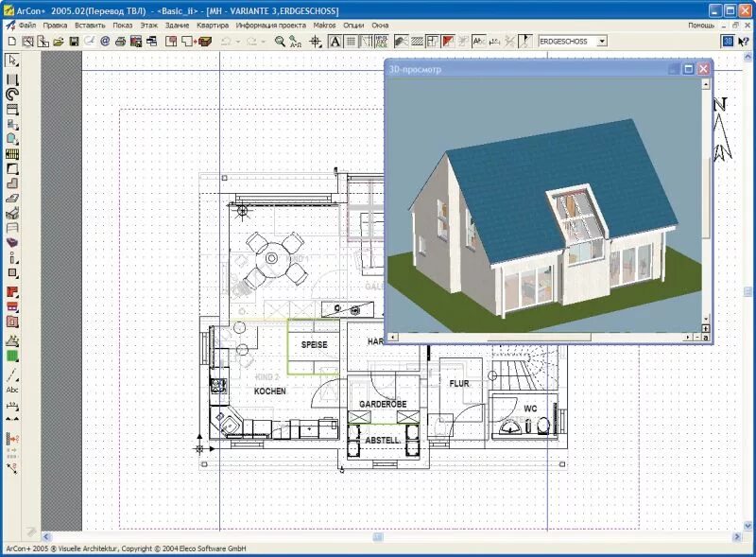
Task: Select the line drawing tool
Action: [x=12, y=375]
